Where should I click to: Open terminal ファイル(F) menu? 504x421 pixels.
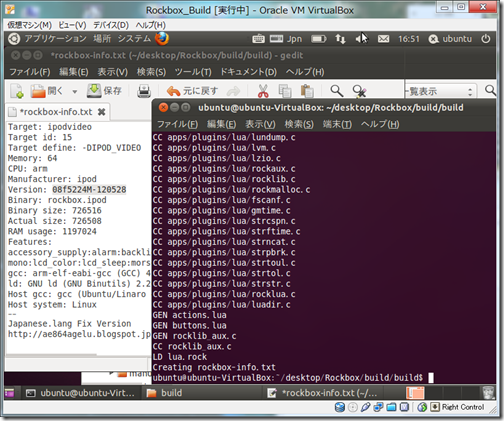(177, 124)
